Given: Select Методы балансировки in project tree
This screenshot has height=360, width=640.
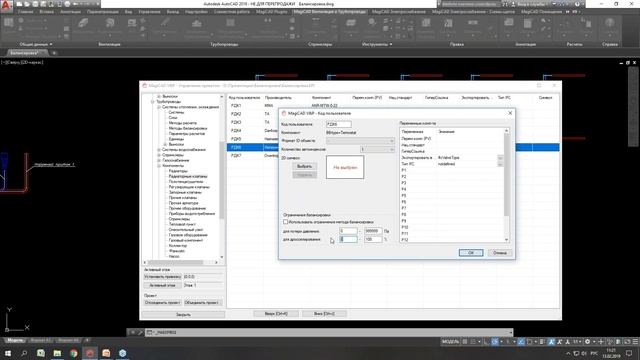Looking at the screenshot, I should pyautogui.click(x=188, y=128).
